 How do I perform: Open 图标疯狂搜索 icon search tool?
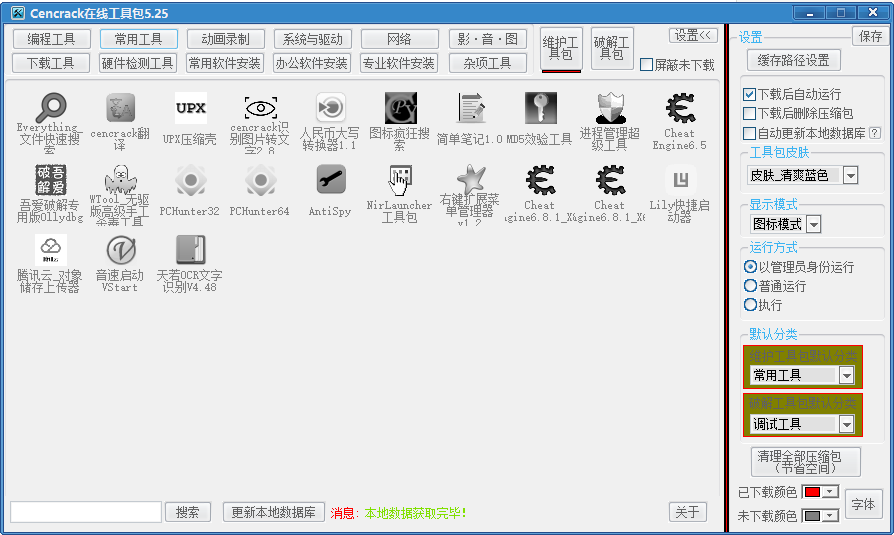pos(400,108)
